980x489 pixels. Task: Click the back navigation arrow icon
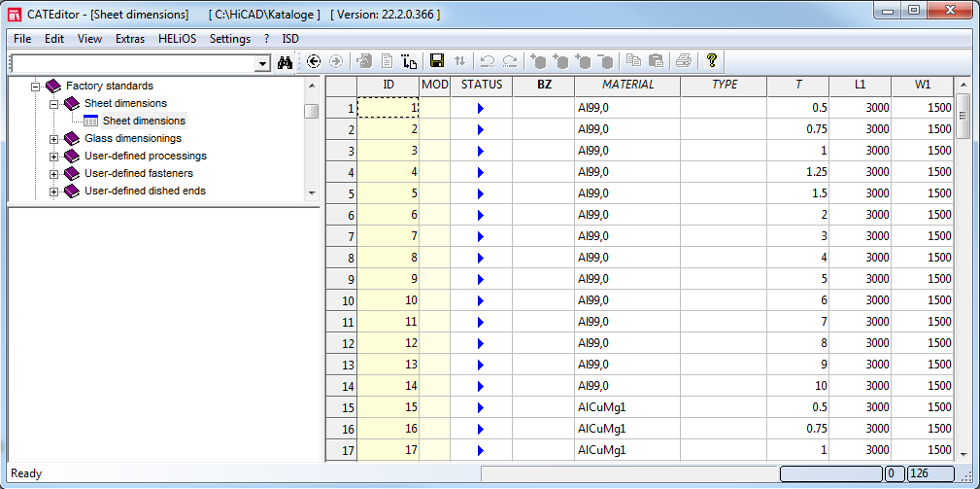(313, 61)
